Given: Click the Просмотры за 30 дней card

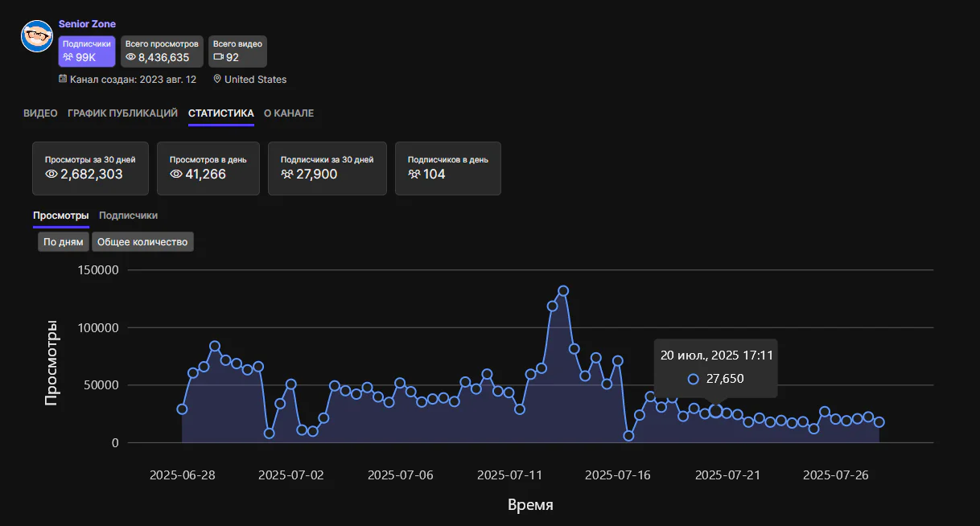Looking at the screenshot, I should pyautogui.click(x=90, y=168).
